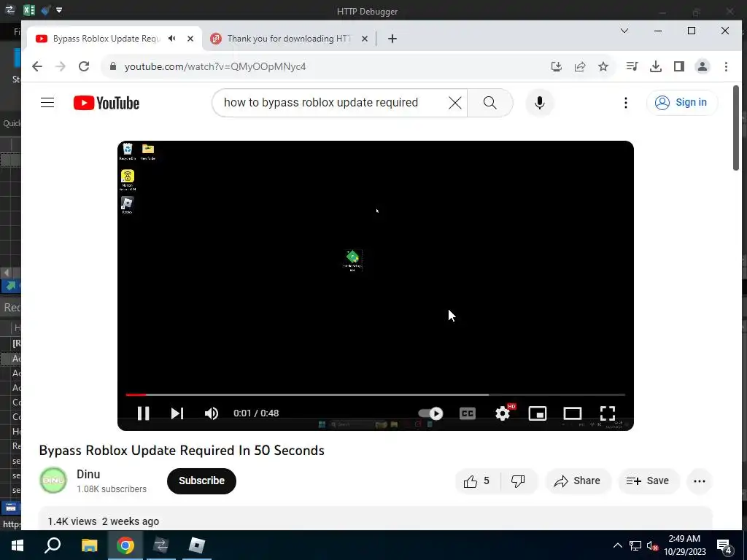
Task: Click the search magnifier button
Action: [x=489, y=103]
